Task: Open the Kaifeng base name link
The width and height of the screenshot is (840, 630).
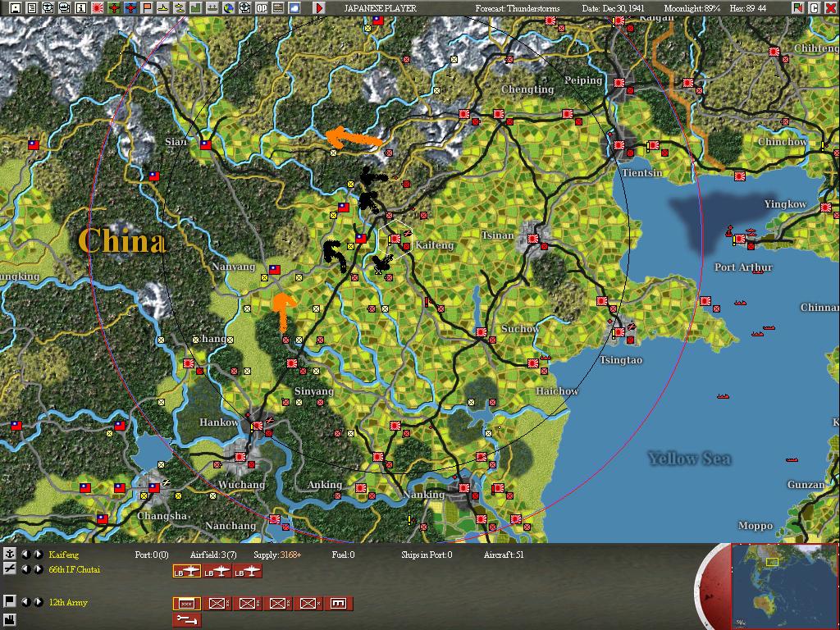Action: point(63,555)
